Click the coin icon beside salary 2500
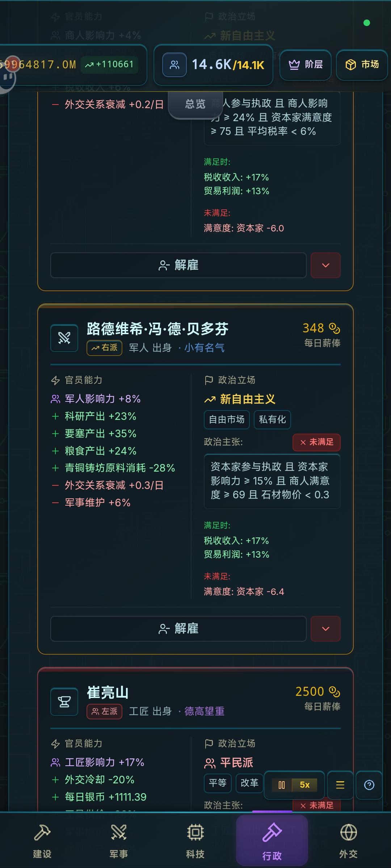 [x=334, y=692]
